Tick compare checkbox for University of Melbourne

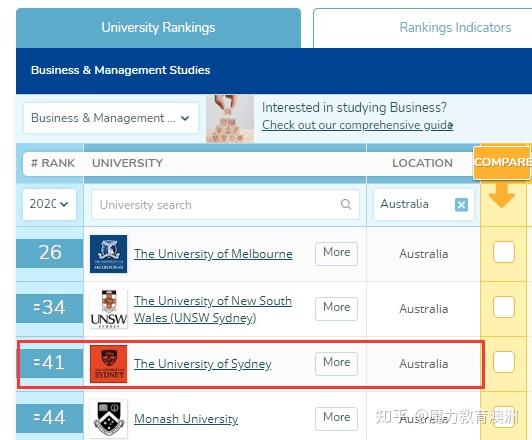[x=504, y=252]
